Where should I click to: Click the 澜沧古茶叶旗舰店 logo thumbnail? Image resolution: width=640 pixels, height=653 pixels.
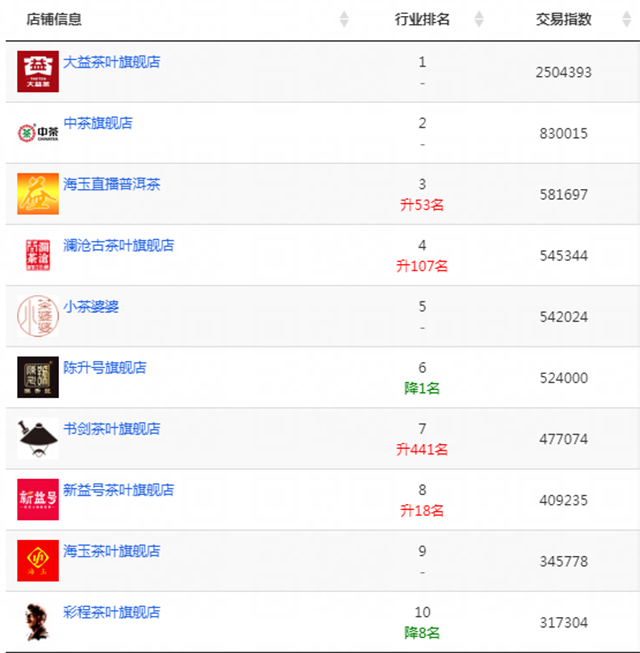pos(38,255)
